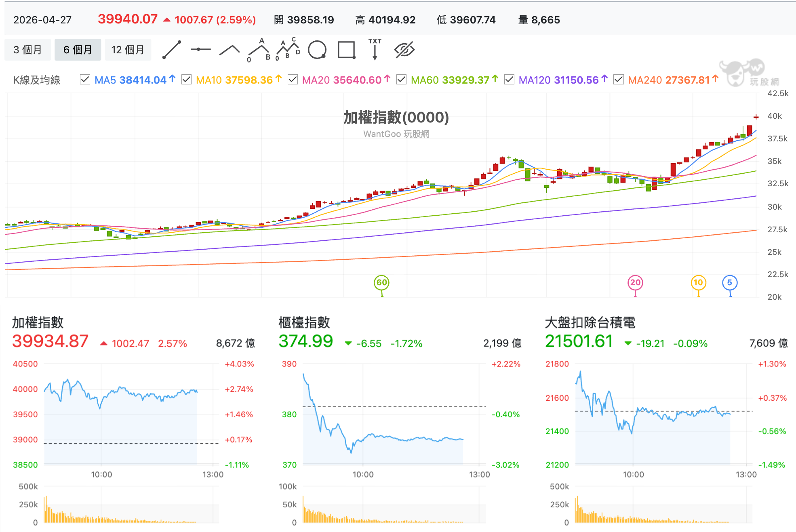The image size is (796, 532).
Task: Click the 1007.67 (2.59%) change value
Action: point(215,20)
